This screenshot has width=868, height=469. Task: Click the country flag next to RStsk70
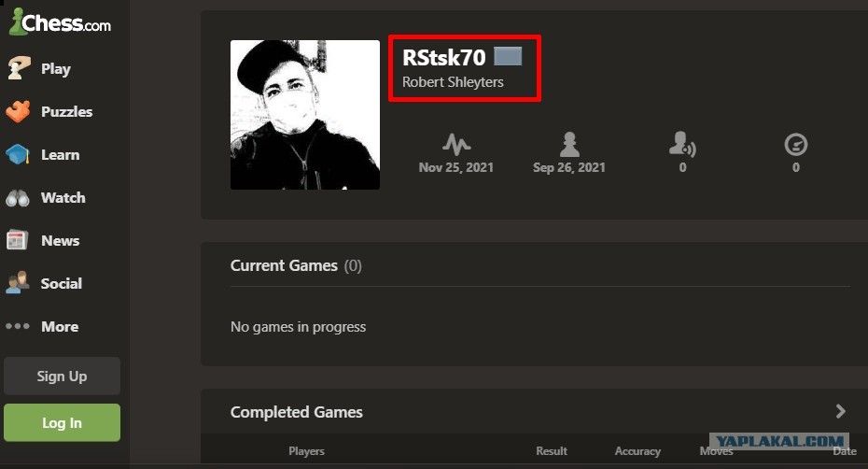coord(508,56)
